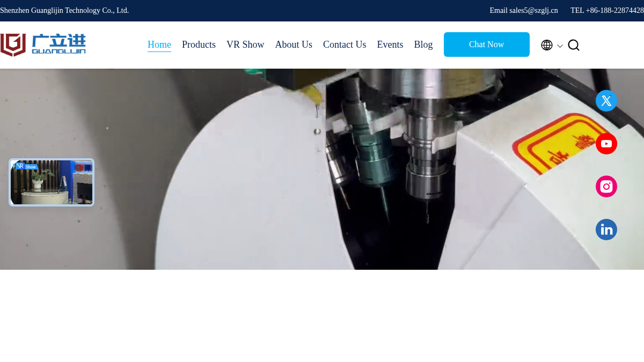Click the machine banner image
The image size is (644, 362).
(322, 169)
